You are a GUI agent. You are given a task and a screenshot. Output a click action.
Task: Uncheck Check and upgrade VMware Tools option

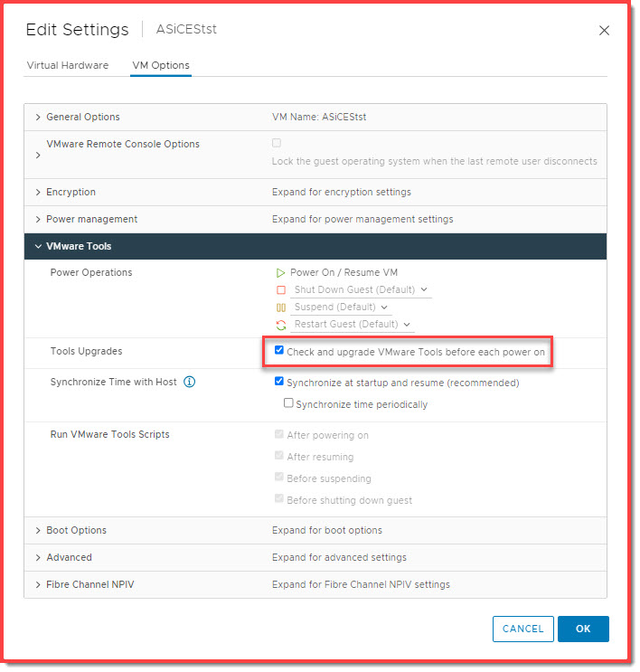280,351
